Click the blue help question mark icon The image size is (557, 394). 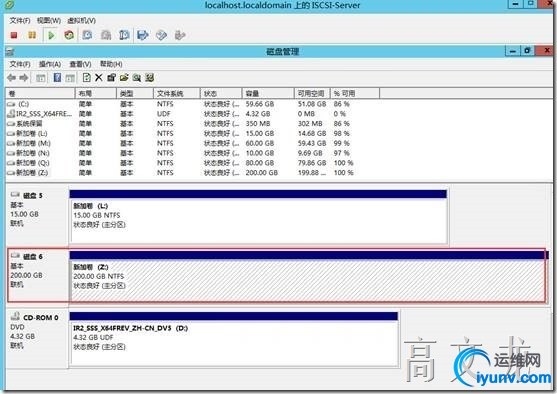57,77
